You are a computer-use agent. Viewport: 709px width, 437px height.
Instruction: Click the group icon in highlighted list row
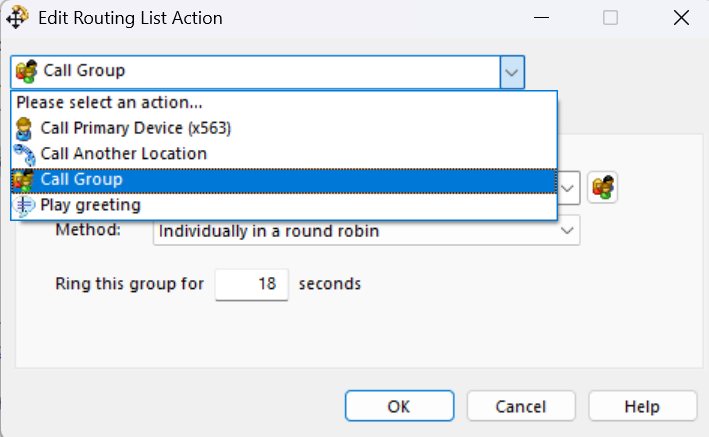25,180
